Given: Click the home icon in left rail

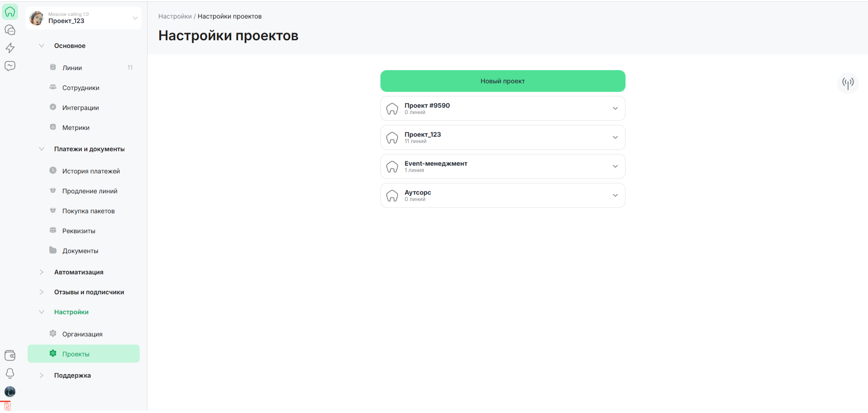Looking at the screenshot, I should pyautogui.click(x=10, y=12).
